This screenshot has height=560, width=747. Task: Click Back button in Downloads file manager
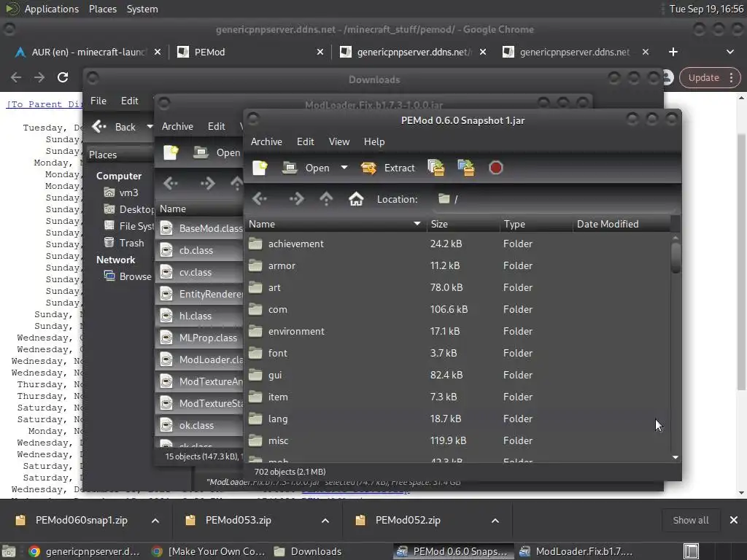115,127
